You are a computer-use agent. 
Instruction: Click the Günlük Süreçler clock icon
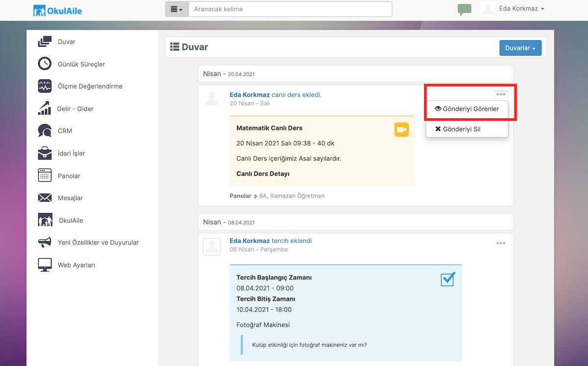click(x=45, y=64)
